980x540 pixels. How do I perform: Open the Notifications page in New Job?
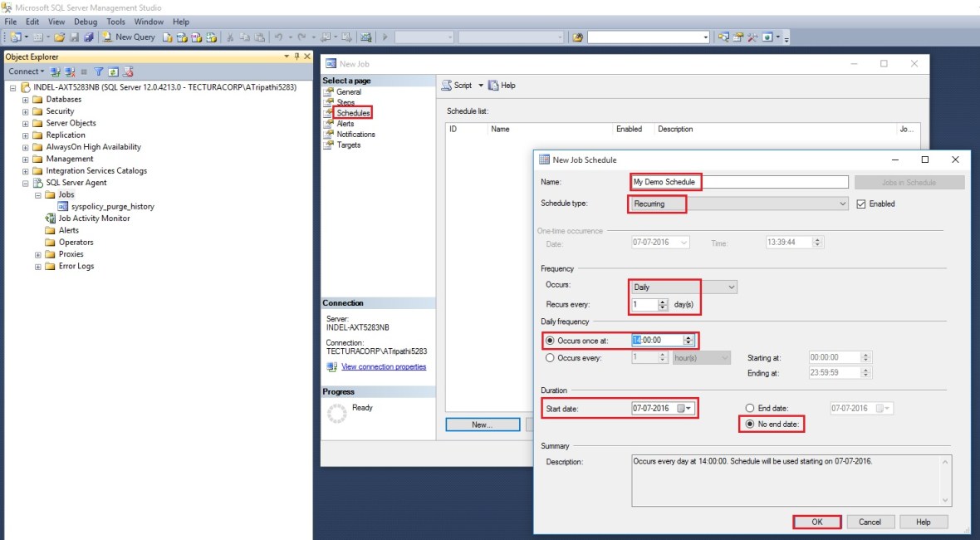click(x=355, y=135)
